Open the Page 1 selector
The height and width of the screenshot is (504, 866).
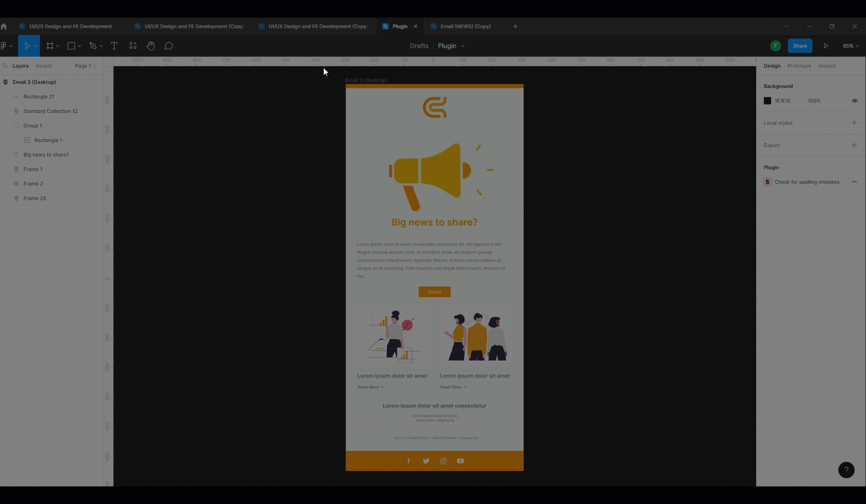point(84,66)
